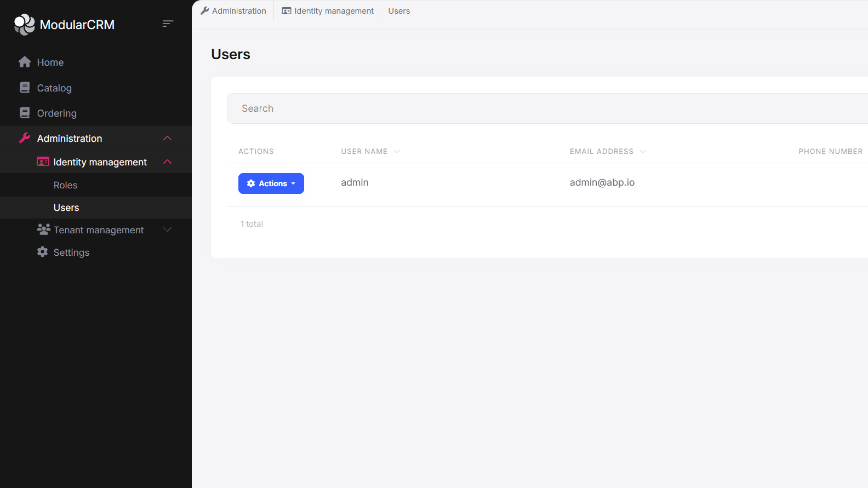
Task: Sort by the User Name column arrow
Action: 397,151
